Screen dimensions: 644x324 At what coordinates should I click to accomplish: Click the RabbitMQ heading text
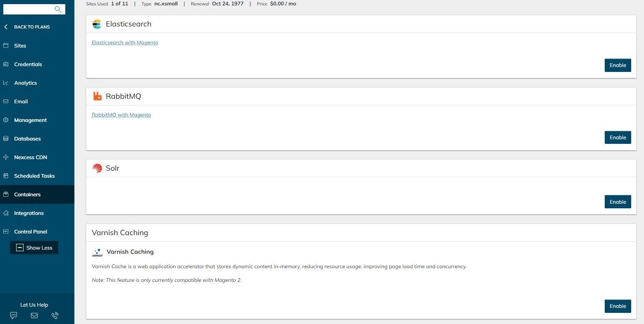point(123,96)
